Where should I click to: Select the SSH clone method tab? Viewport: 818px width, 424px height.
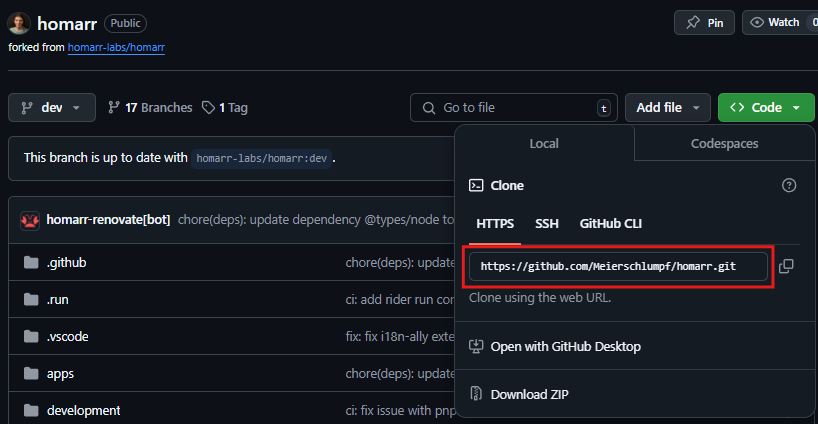click(547, 224)
